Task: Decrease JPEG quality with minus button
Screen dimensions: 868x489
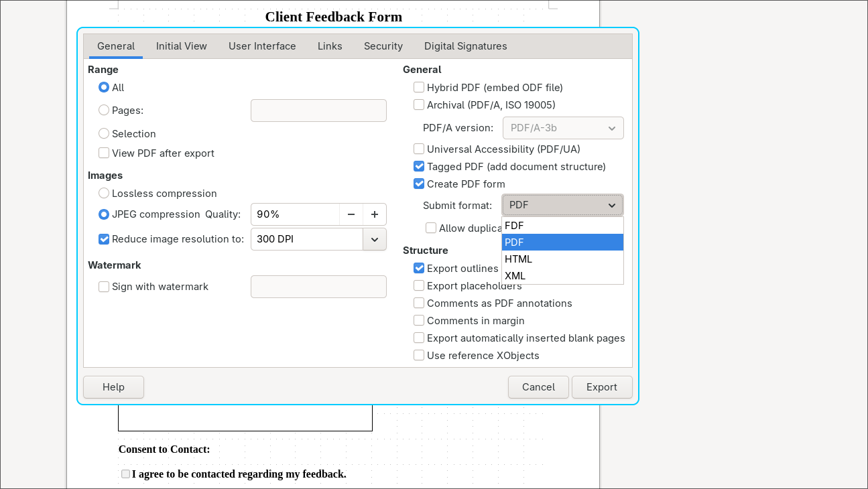Action: coord(351,214)
